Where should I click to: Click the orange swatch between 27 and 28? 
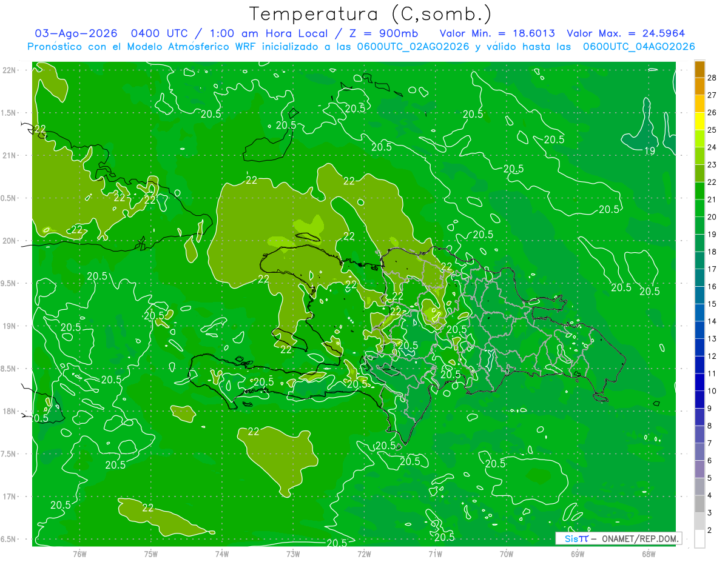(699, 86)
